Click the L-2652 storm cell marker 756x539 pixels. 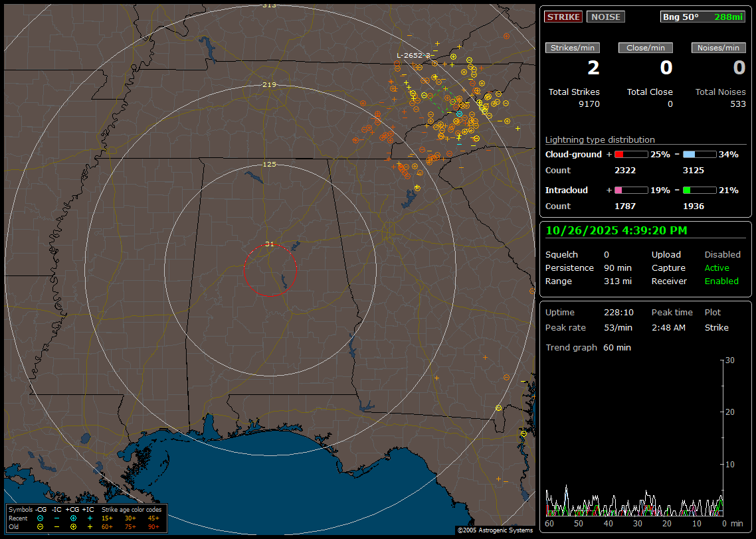click(413, 56)
